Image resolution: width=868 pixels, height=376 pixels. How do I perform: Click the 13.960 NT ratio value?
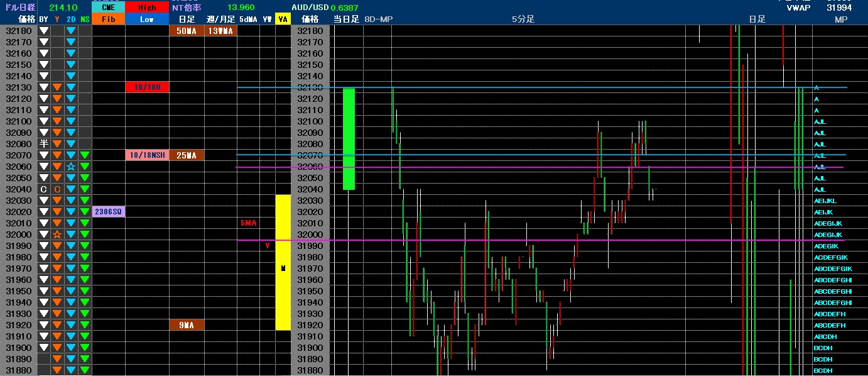[x=241, y=8]
